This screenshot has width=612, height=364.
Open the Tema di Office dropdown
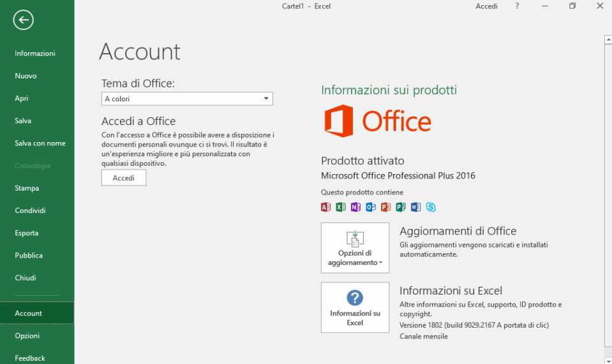click(187, 99)
